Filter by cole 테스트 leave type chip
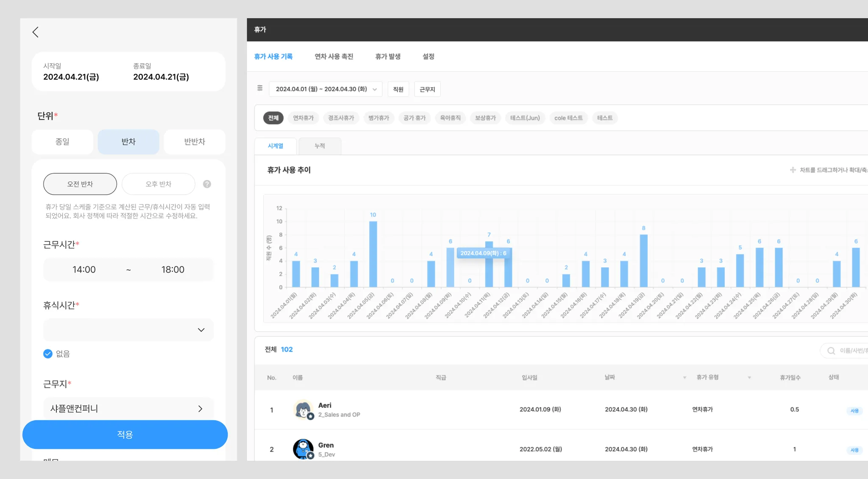Image resolution: width=868 pixels, height=479 pixels. [569, 118]
